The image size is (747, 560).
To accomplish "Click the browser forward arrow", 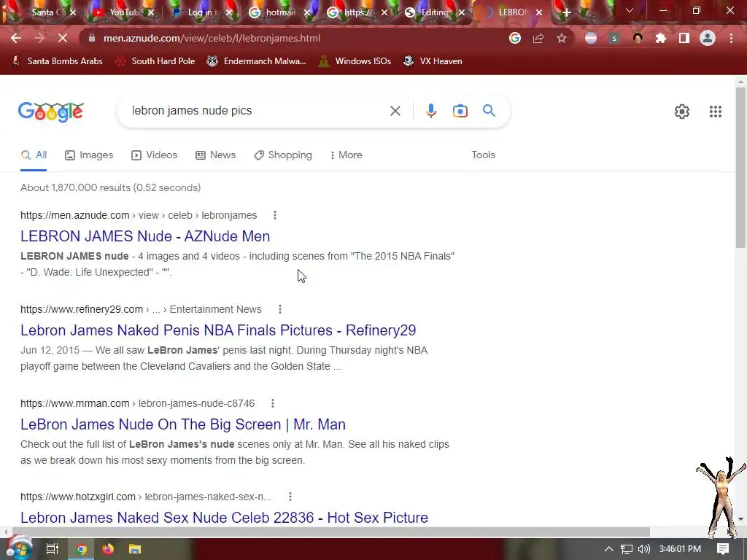I will pos(39,38).
